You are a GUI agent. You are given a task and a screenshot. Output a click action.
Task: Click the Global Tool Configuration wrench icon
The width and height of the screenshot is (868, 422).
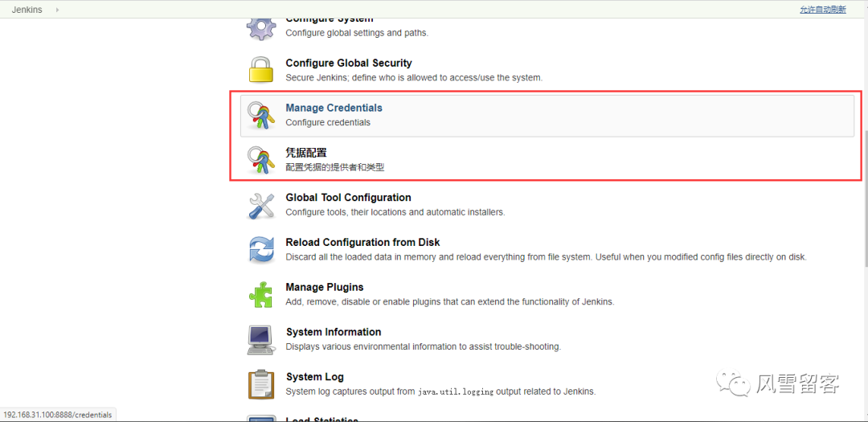tap(260, 206)
